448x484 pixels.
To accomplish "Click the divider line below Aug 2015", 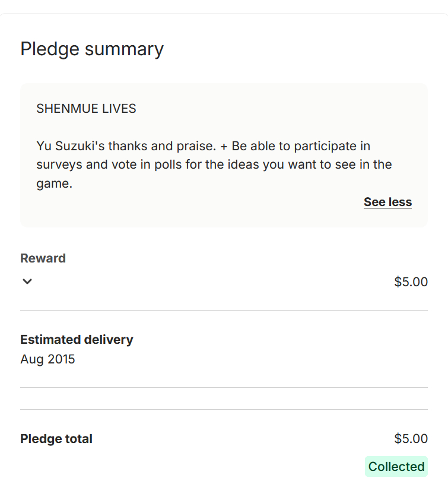I will tap(224, 387).
